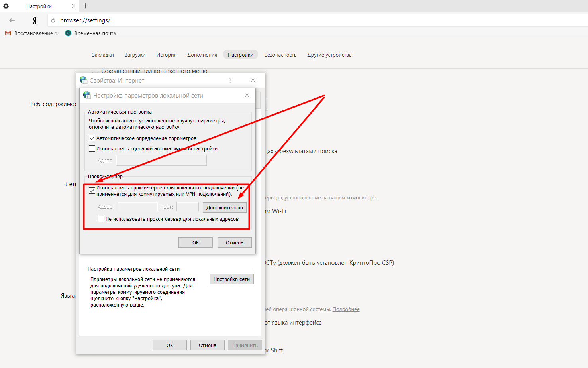
Task: Click the browser address bar
Action: pyautogui.click(x=279, y=20)
